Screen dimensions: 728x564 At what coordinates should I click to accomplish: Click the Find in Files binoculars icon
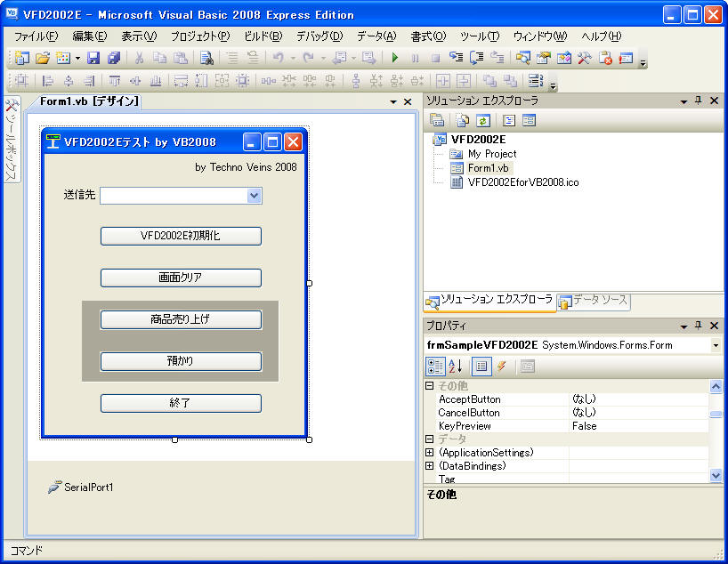pos(206,58)
